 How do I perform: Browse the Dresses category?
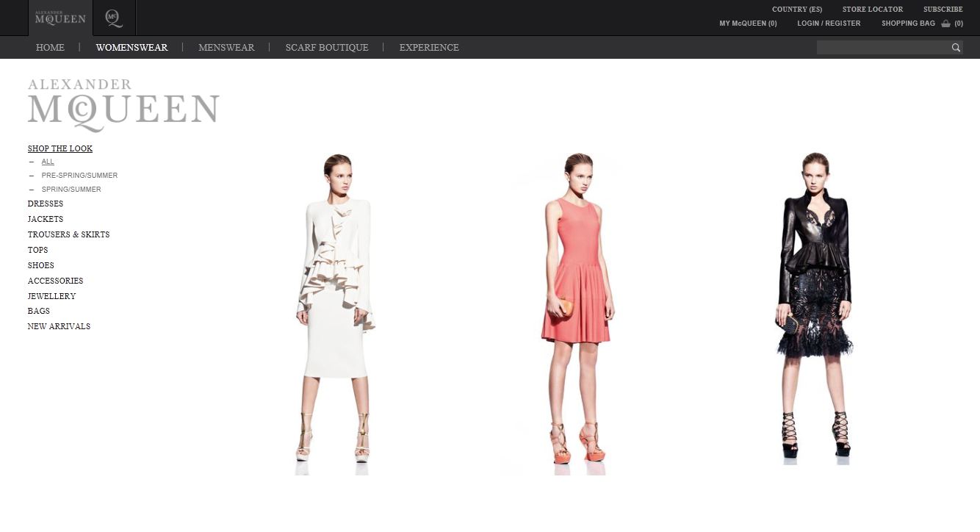46,204
